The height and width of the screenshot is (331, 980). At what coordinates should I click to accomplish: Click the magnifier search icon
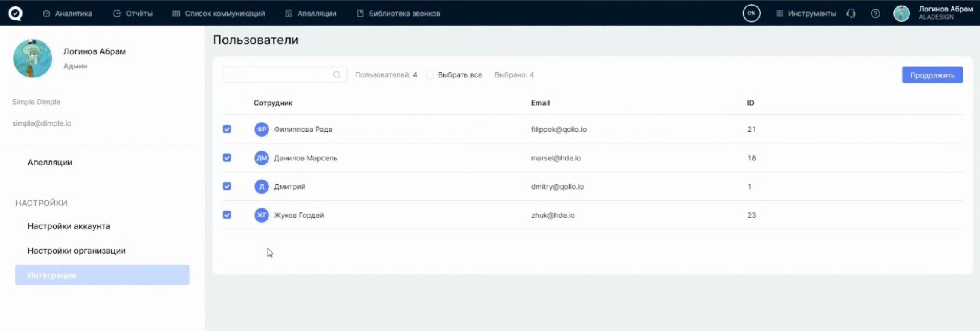(336, 75)
